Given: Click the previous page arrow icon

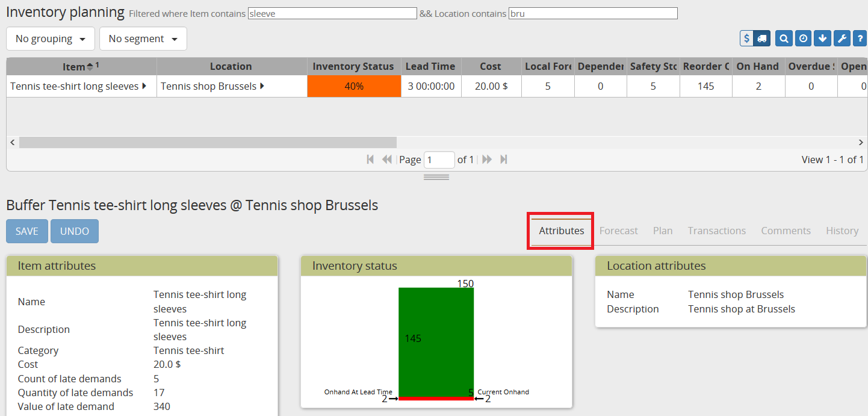Looking at the screenshot, I should tap(386, 159).
